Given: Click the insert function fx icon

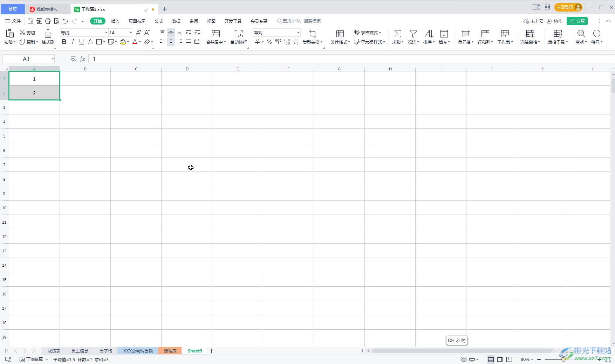Looking at the screenshot, I should [x=82, y=59].
